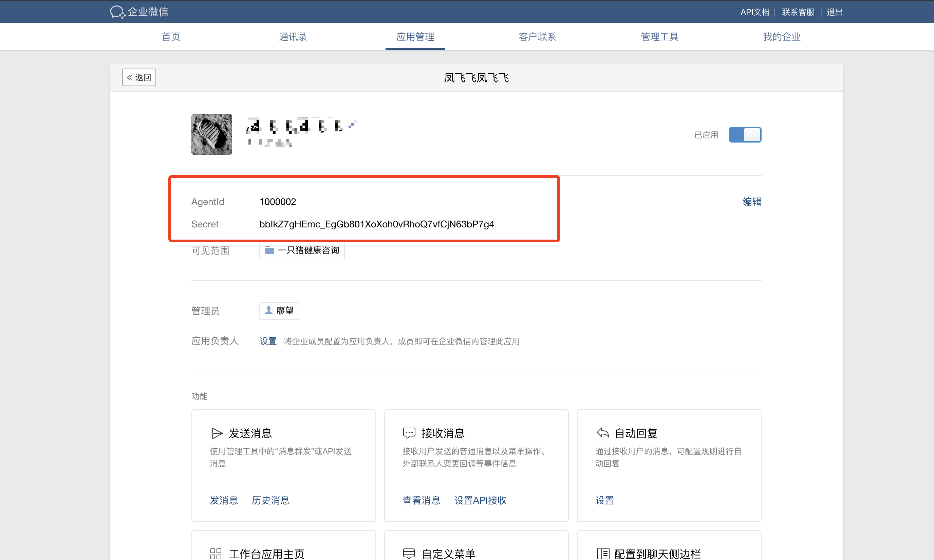
Task: Click the 一只猪健康咨询 visible range tag
Action: 302,250
